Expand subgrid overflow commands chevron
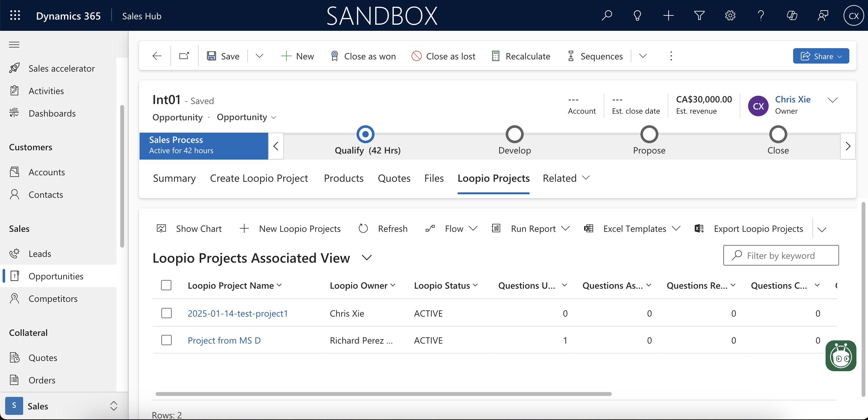 822,230
